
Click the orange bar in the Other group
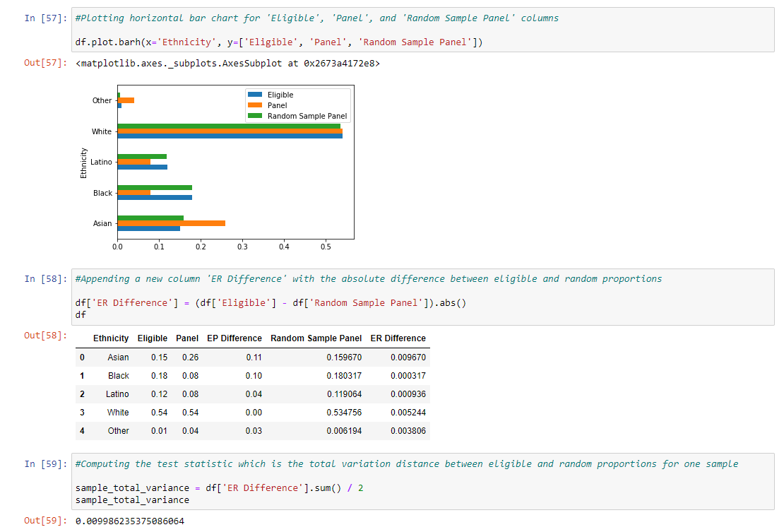[126, 100]
